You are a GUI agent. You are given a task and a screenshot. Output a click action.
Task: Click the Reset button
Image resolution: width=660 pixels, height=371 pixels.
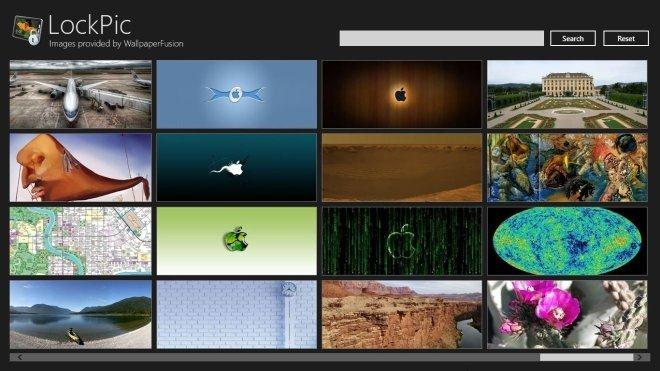[x=626, y=38]
